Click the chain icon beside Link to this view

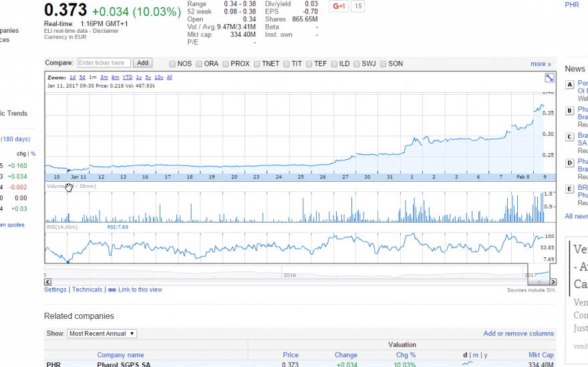[112, 290]
